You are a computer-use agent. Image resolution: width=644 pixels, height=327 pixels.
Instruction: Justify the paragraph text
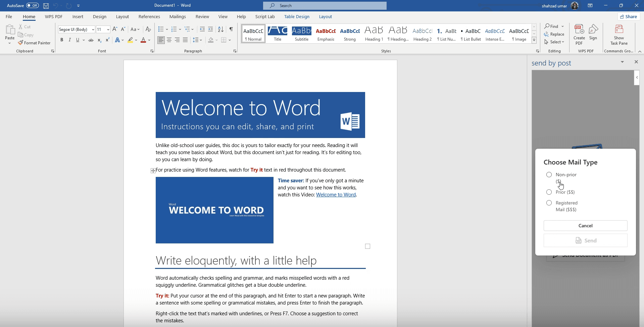pyautogui.click(x=185, y=40)
